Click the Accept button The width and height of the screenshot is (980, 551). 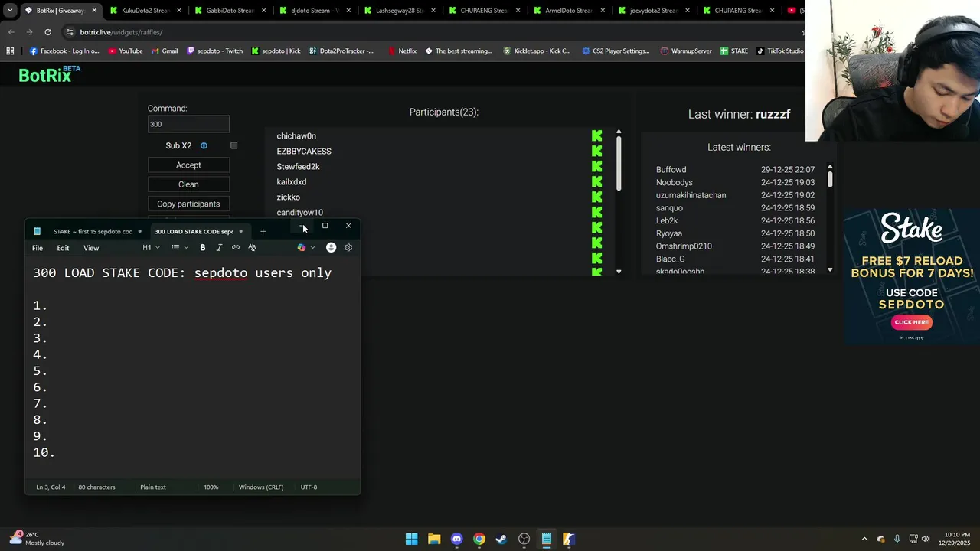(x=188, y=165)
